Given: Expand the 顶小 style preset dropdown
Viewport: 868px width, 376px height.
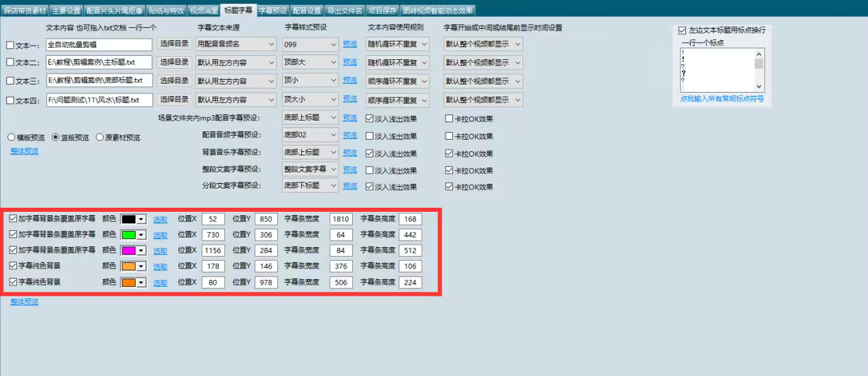Looking at the screenshot, I should pos(310,81).
